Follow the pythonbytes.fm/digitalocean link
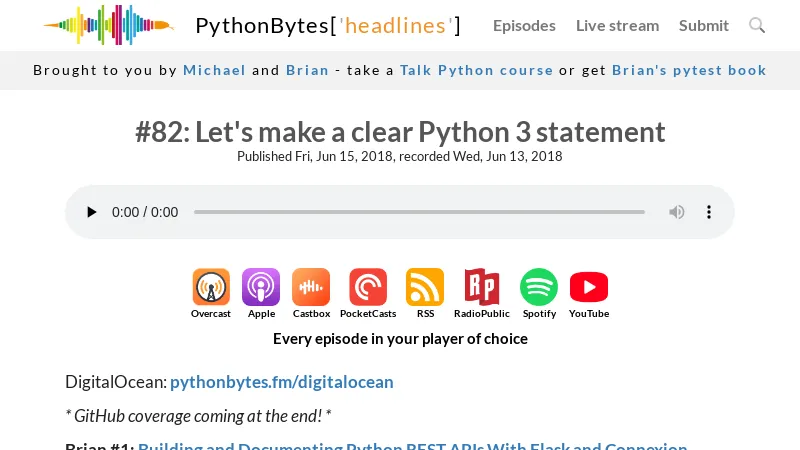800x450 pixels. coord(282,381)
